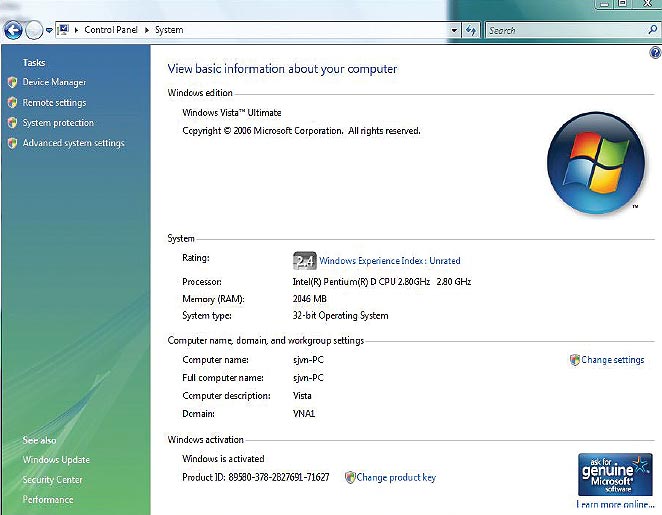662x515 pixels.
Task: Open Advanced system settings
Action: (73, 143)
